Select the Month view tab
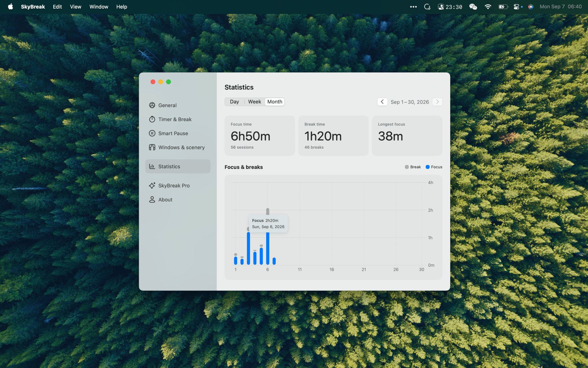Image resolution: width=588 pixels, height=368 pixels. click(275, 102)
